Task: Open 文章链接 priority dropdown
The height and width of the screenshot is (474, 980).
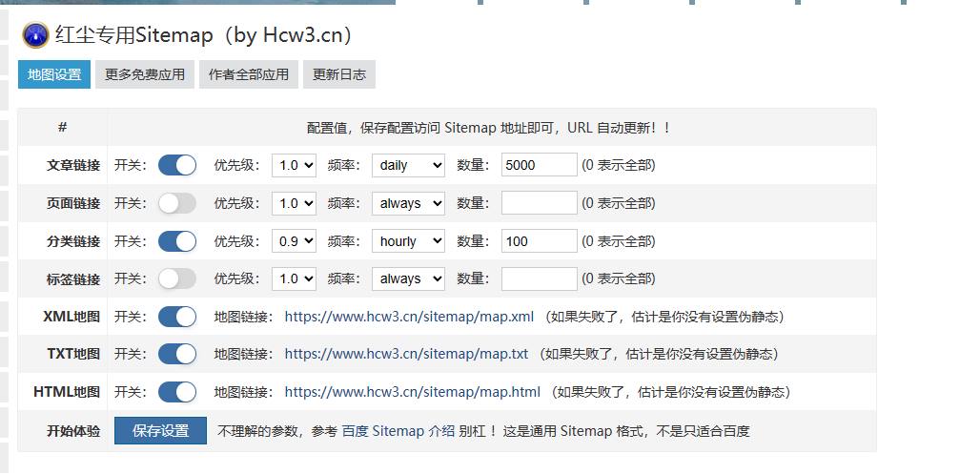Action: [x=294, y=165]
